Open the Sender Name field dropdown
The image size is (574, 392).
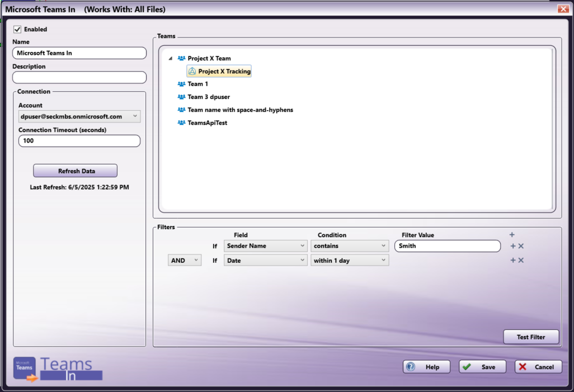point(265,246)
